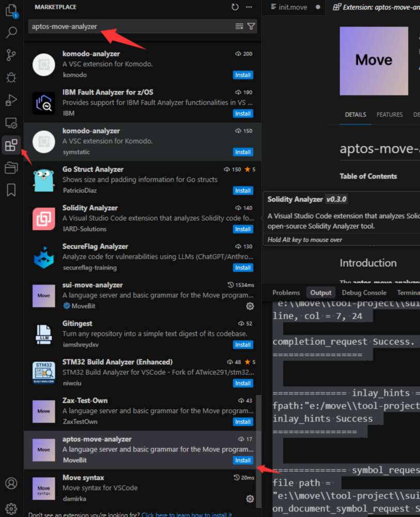Click the link to learn how to install
The width and height of the screenshot is (420, 517).
[x=186, y=514]
